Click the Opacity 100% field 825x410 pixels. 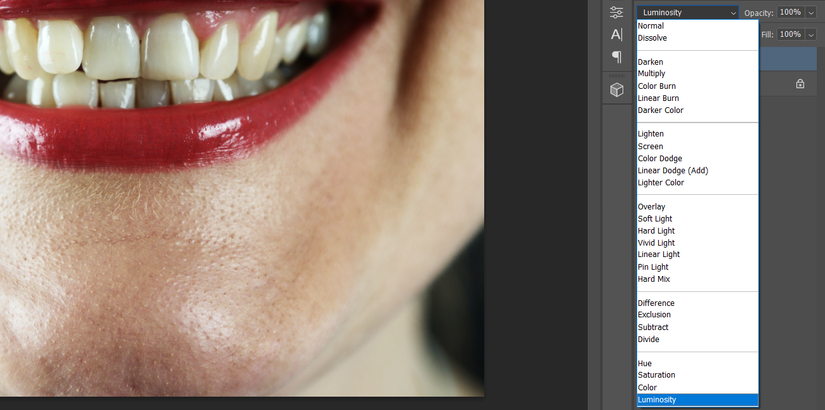(791, 13)
